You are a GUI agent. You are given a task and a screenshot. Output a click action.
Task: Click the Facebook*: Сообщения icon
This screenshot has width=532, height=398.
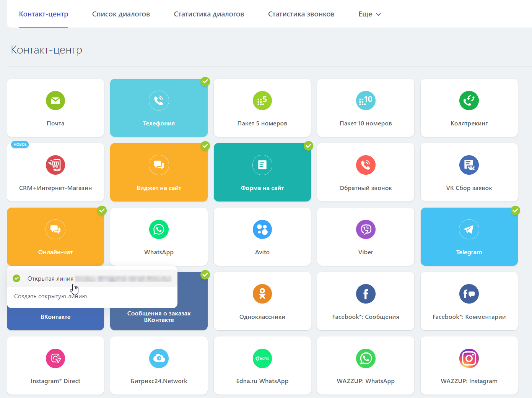click(366, 294)
